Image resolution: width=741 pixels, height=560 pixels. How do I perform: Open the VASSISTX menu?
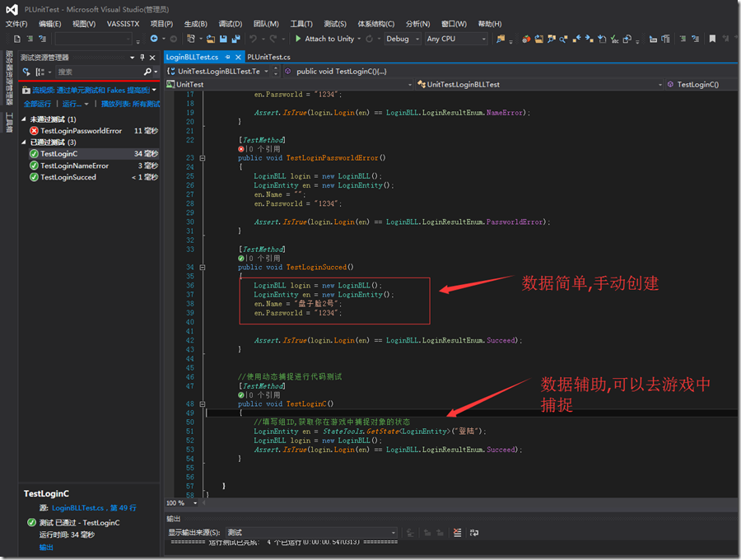tap(123, 24)
